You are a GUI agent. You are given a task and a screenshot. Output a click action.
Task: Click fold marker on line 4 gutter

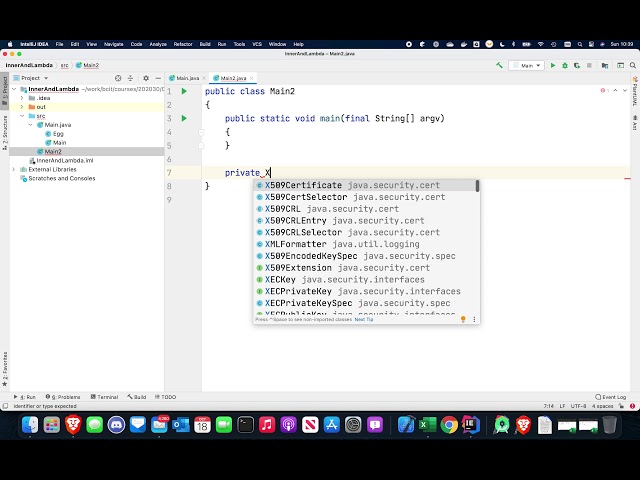point(201,132)
